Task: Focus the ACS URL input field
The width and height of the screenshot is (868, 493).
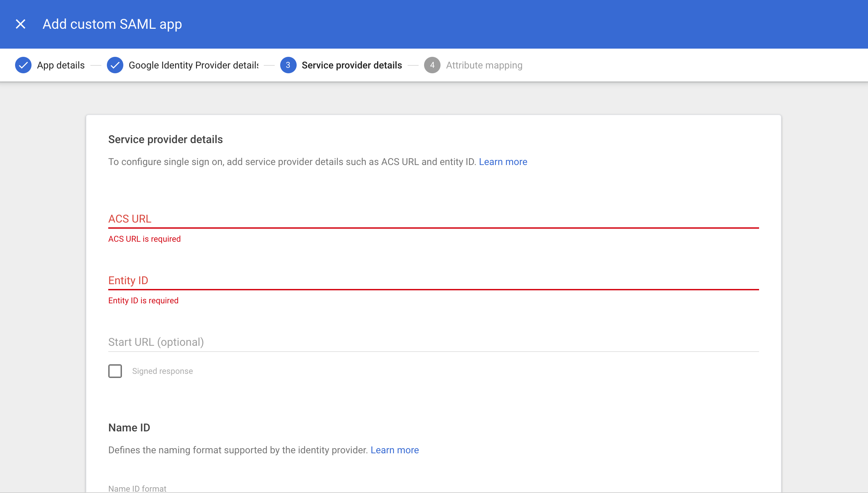Action: click(433, 219)
